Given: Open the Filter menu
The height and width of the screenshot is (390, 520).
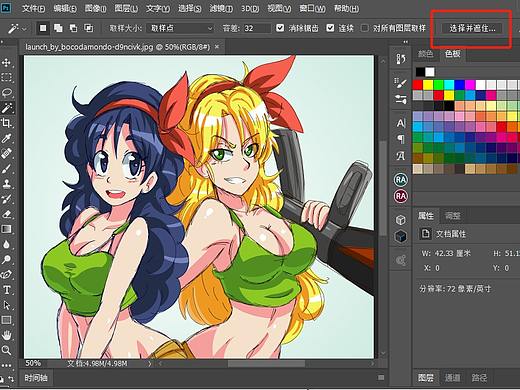Looking at the screenshot, I should click(221, 8).
